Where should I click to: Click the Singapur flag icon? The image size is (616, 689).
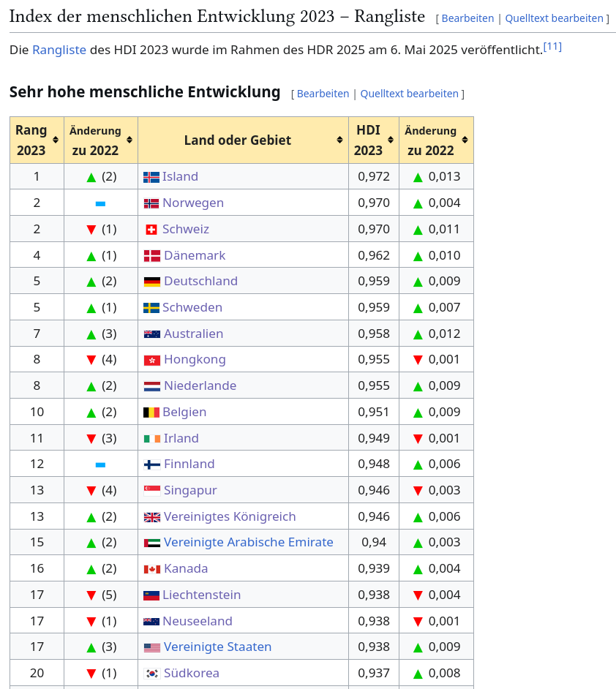coord(152,491)
